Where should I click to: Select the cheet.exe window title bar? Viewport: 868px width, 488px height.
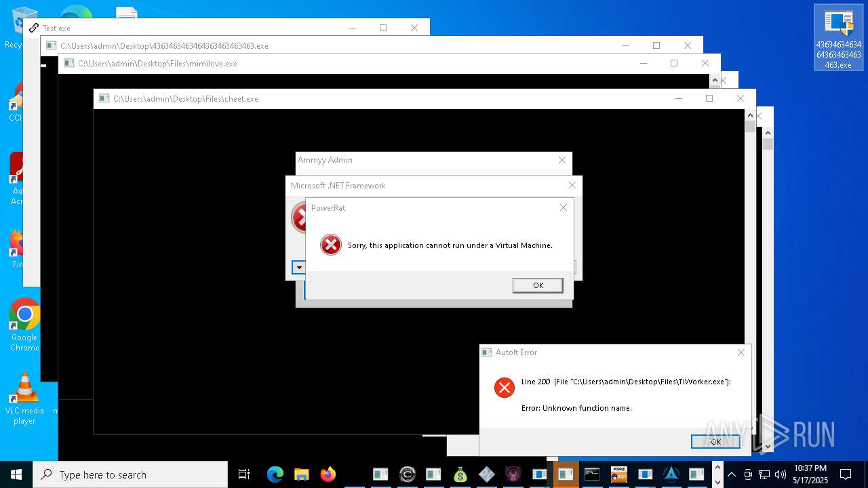point(425,99)
